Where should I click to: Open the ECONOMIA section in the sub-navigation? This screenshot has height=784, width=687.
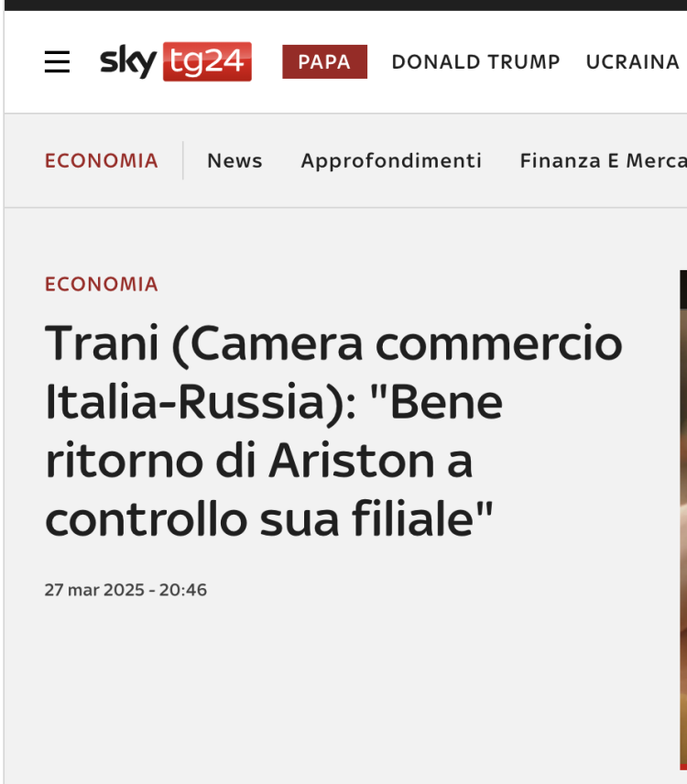coord(102,160)
